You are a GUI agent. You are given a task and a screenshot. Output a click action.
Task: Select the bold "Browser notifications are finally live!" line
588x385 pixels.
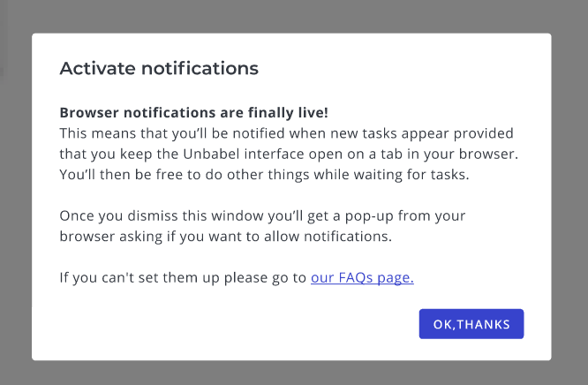click(x=205, y=113)
